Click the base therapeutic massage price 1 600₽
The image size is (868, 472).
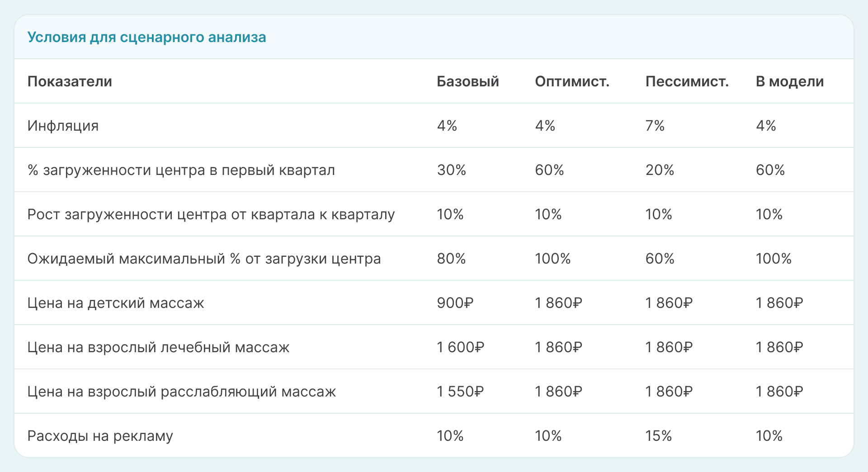(460, 347)
